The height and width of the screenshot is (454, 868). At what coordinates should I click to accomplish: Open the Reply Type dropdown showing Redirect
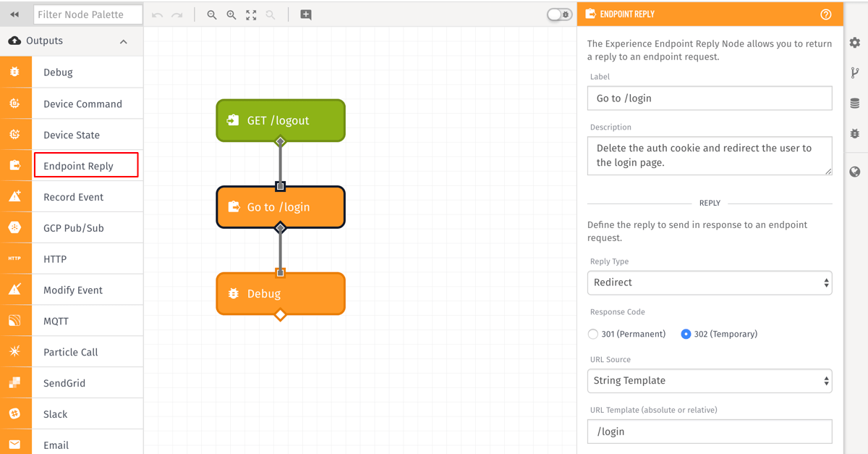coord(710,282)
